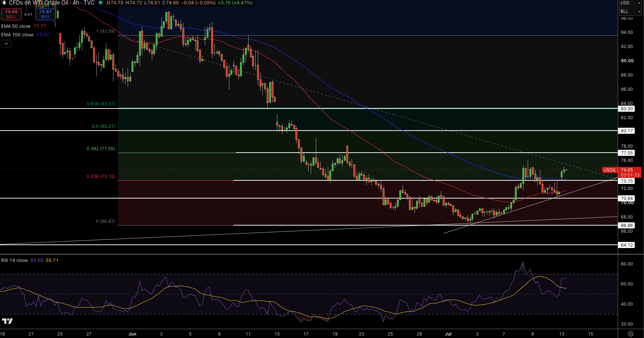Select the RSI 14 close indicator legend
This screenshot has width=644, height=338.
15,260
